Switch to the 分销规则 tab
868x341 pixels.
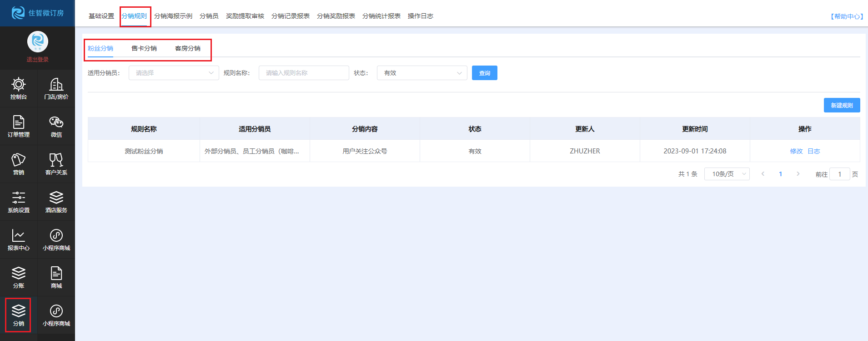[134, 16]
